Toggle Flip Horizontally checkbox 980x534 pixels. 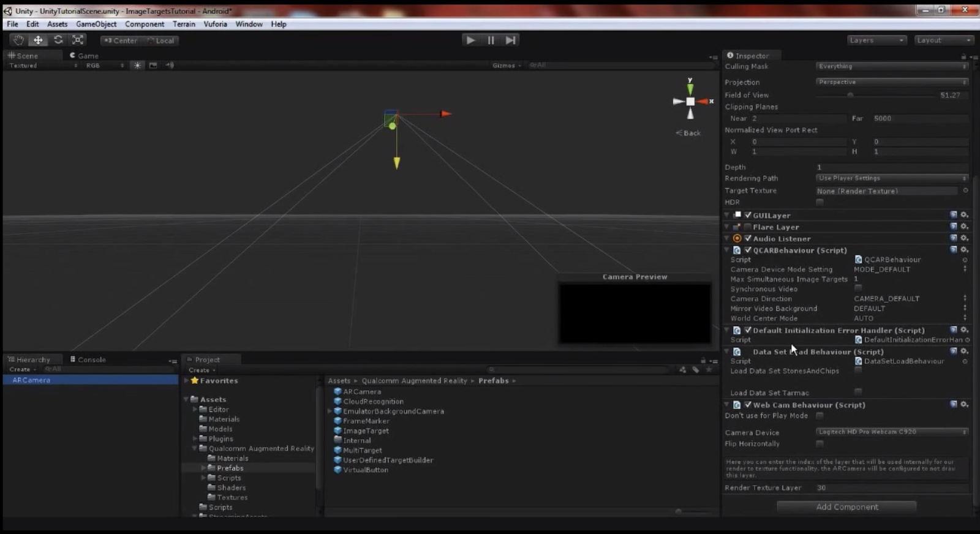[x=820, y=443]
